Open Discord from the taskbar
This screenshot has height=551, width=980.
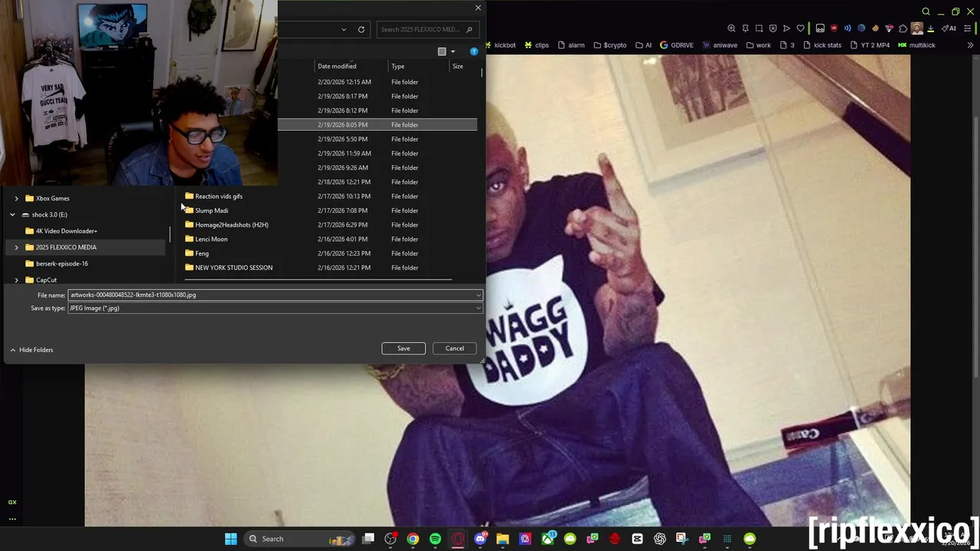point(481,539)
